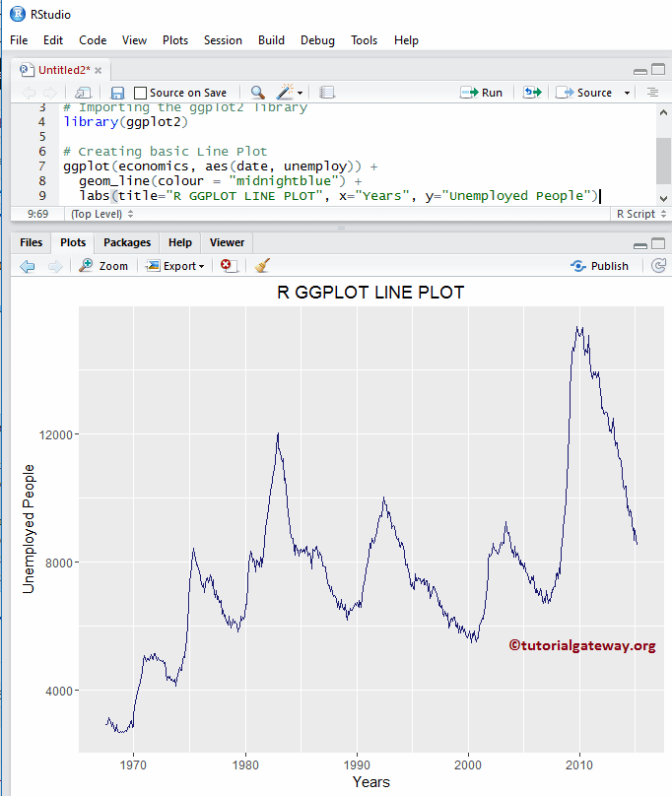Viewport: 672px width, 796px height.
Task: Maximize the Plots pane
Action: (658, 243)
